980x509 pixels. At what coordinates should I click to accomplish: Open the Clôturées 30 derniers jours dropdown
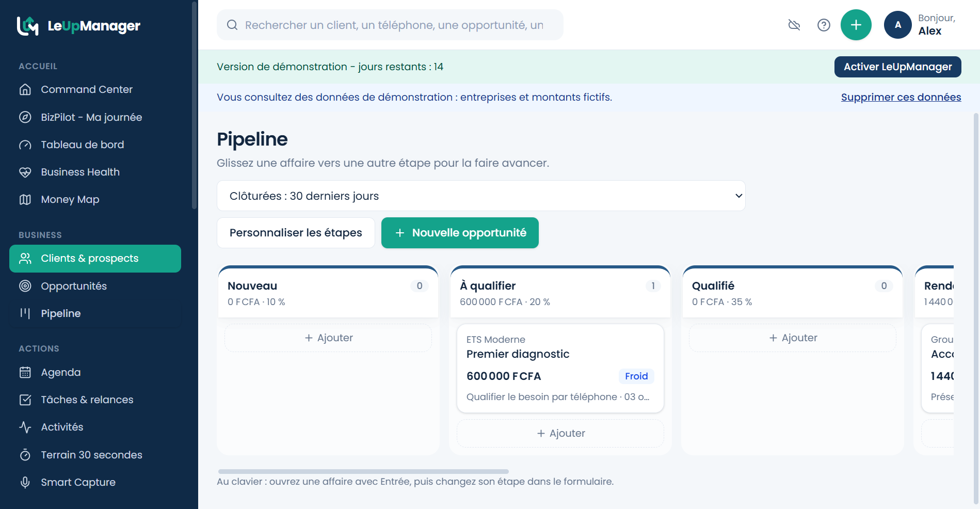(481, 196)
